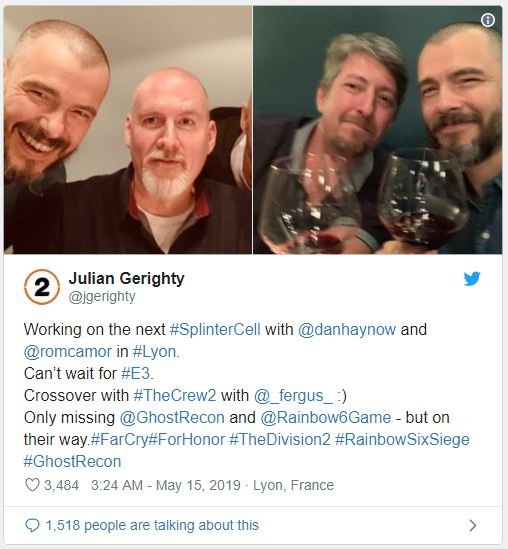This screenshot has width=508, height=549.
Task: Click the Twitter bird logo
Action: click(x=472, y=279)
